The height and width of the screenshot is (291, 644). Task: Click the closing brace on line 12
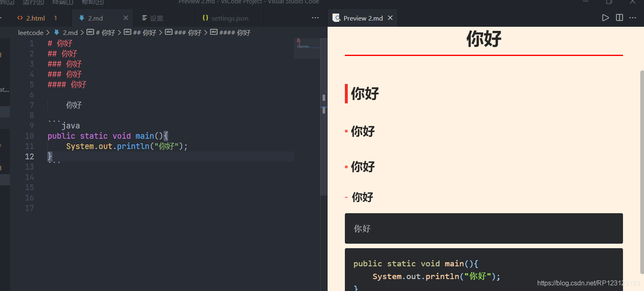tap(50, 156)
